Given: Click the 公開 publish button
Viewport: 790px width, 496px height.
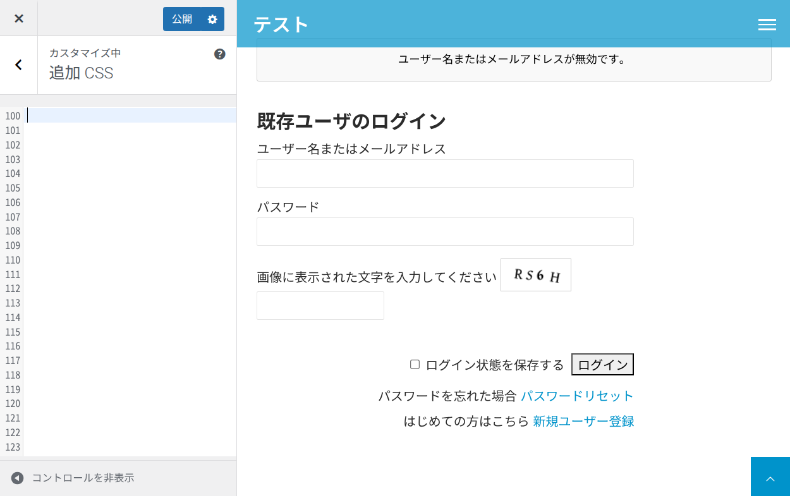Looking at the screenshot, I should tap(181, 19).
